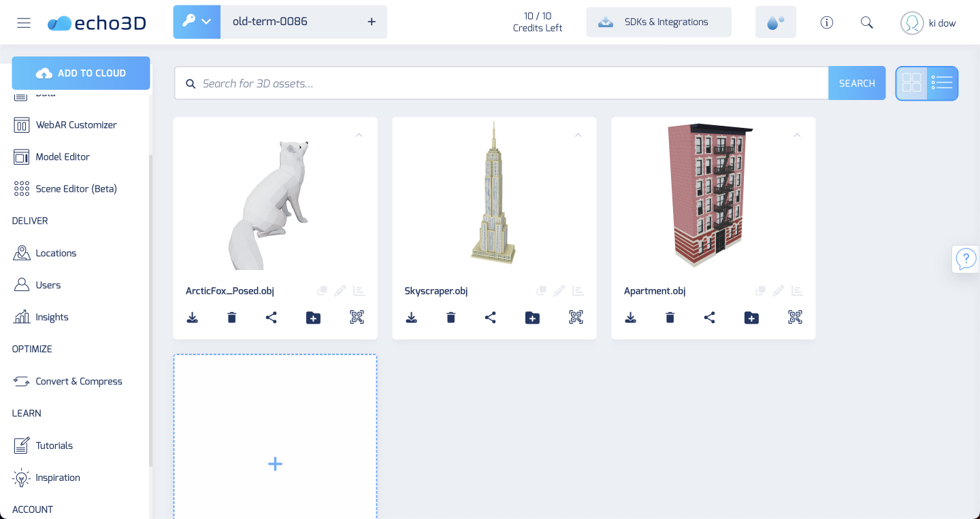The width and height of the screenshot is (980, 519).
Task: Switch to list view layout
Action: click(x=942, y=83)
